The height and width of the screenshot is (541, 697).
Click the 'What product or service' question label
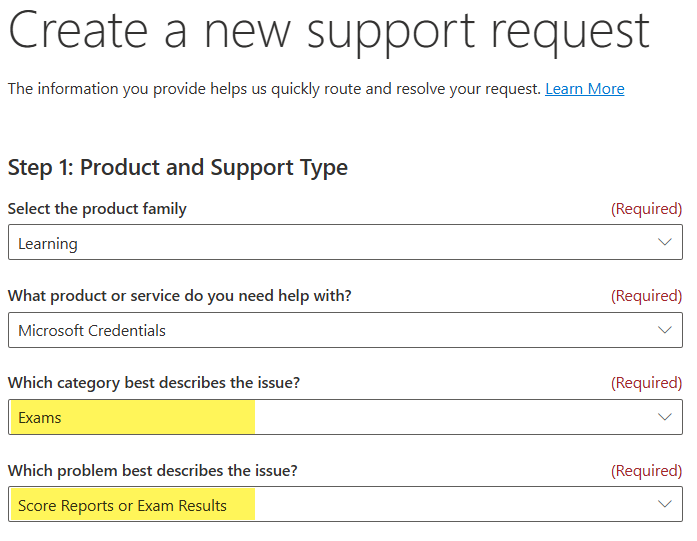click(179, 296)
